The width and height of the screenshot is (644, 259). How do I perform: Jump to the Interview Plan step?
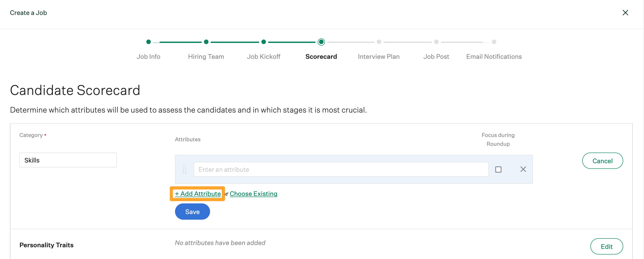379,57
